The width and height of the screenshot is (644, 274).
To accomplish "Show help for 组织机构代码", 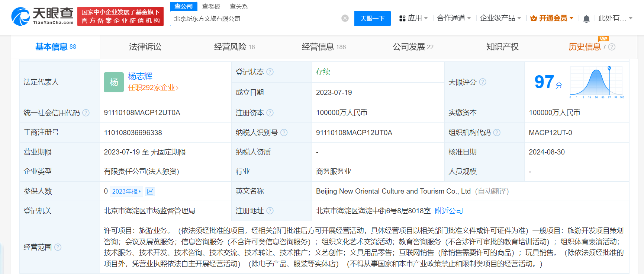I will click(497, 133).
